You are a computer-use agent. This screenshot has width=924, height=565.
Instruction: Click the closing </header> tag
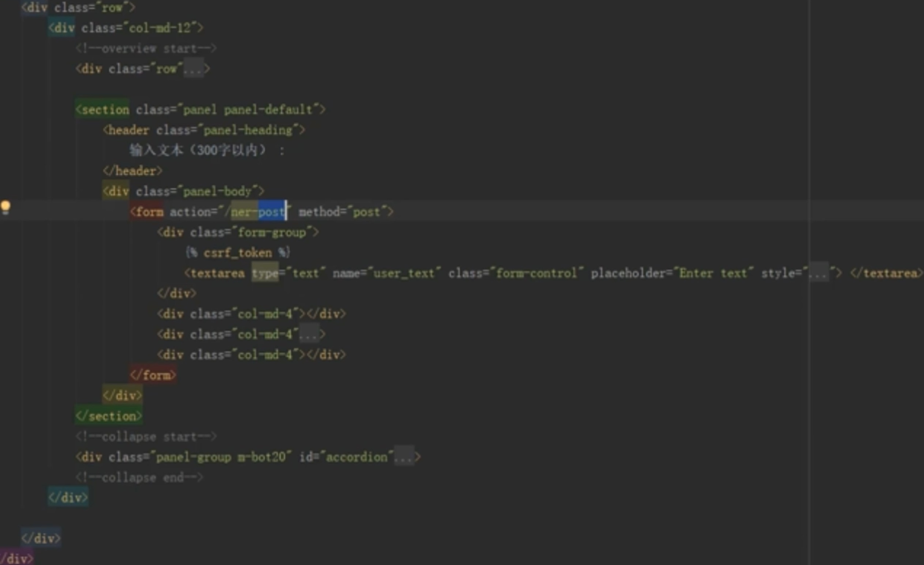tap(133, 171)
